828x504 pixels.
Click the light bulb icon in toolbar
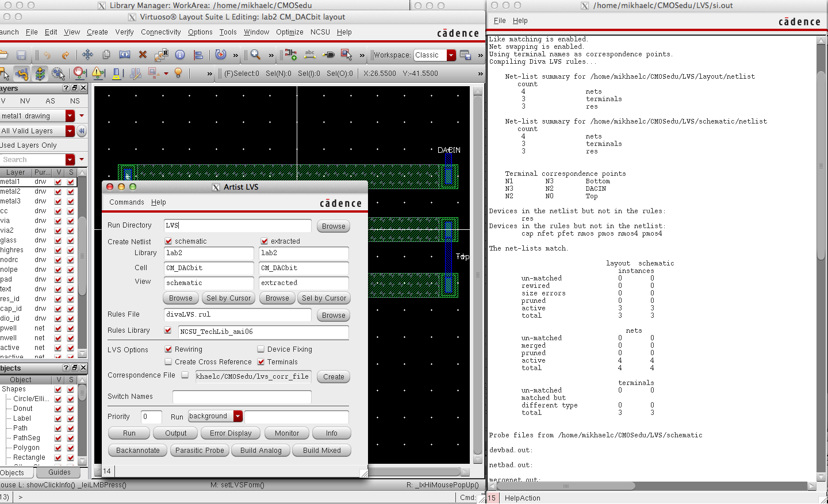pos(178,73)
